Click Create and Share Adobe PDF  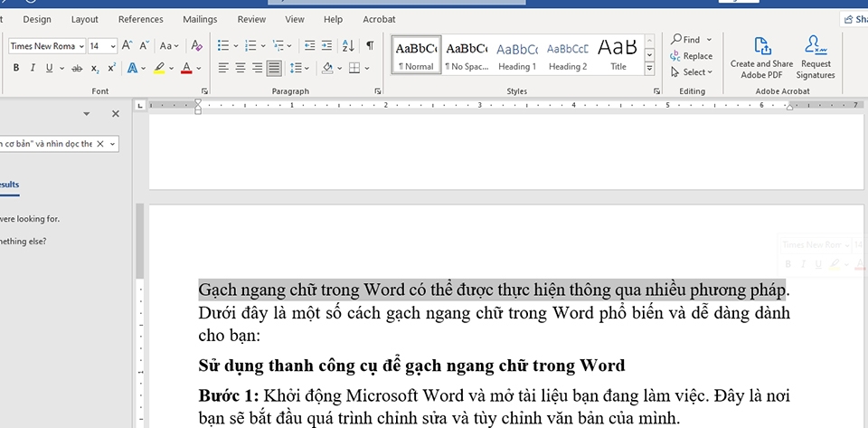click(761, 58)
